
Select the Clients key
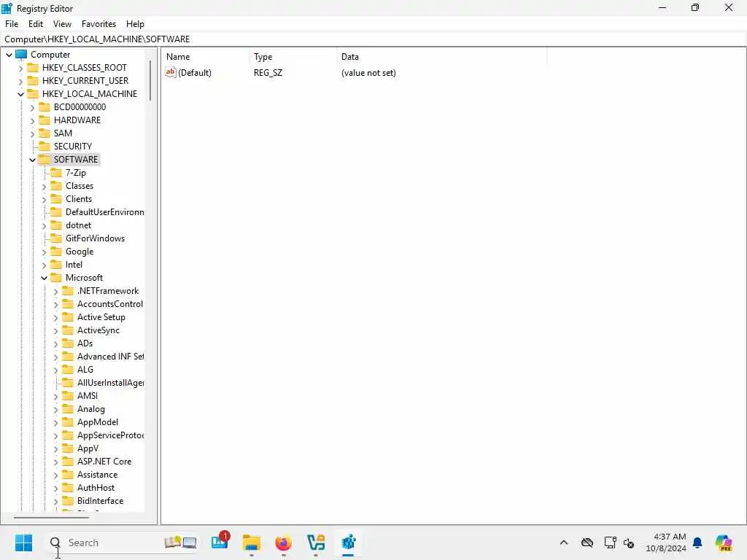click(x=79, y=199)
